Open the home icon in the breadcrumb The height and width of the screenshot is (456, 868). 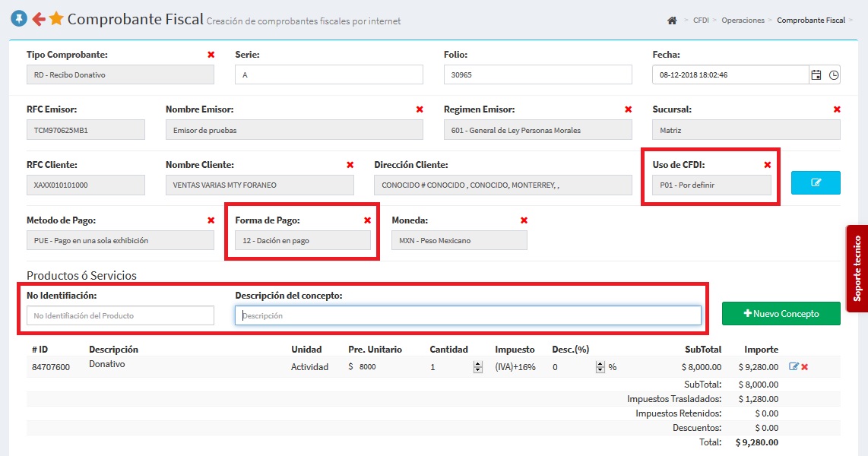[672, 21]
